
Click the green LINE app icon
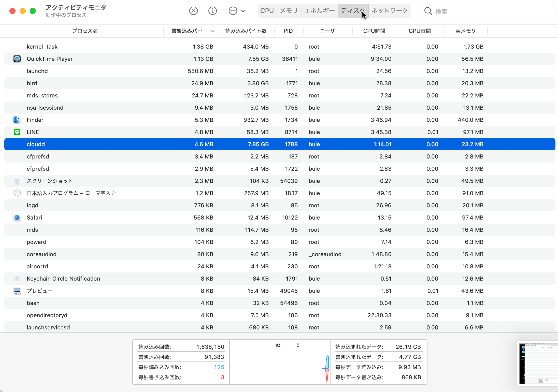[17, 132]
